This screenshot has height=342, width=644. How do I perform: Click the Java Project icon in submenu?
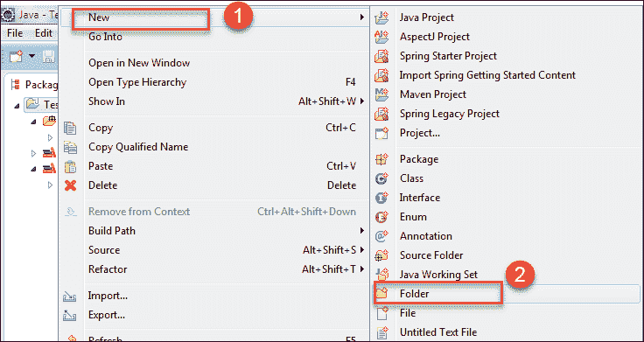click(x=382, y=17)
